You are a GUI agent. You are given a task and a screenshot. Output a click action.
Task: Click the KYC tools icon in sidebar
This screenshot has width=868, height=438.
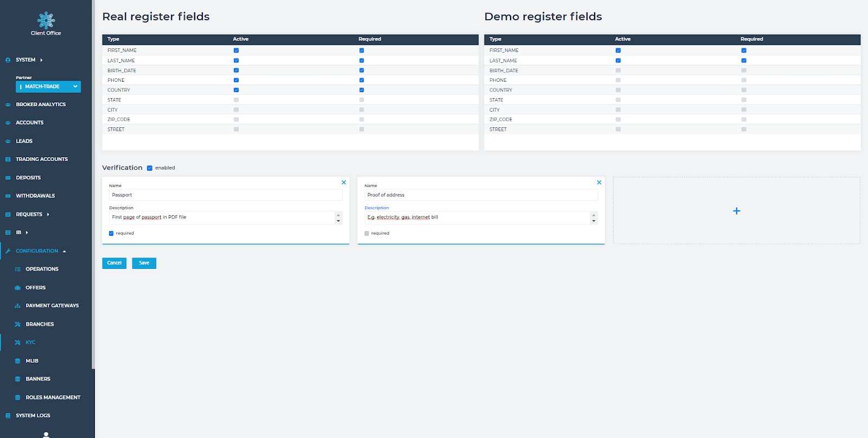pyautogui.click(x=18, y=343)
